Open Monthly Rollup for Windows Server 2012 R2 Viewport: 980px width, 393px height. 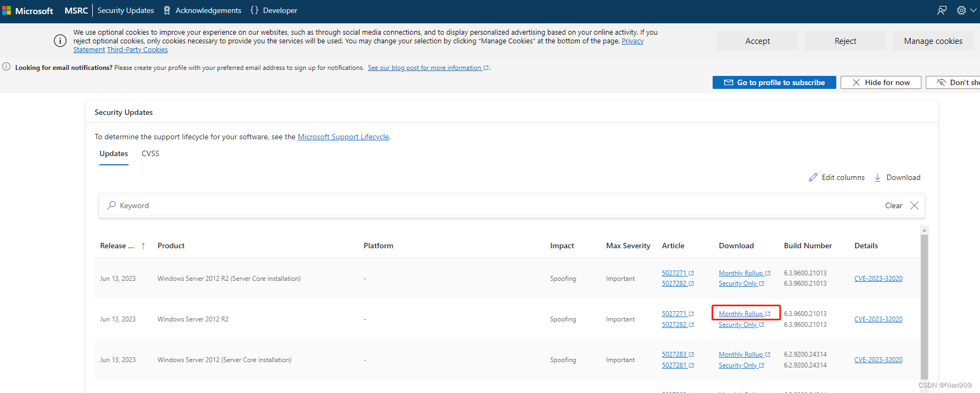pos(744,314)
